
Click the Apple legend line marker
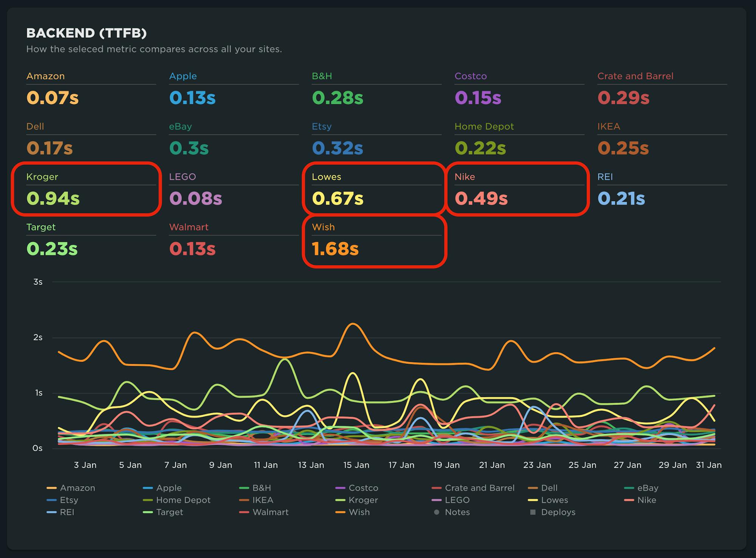[148, 488]
